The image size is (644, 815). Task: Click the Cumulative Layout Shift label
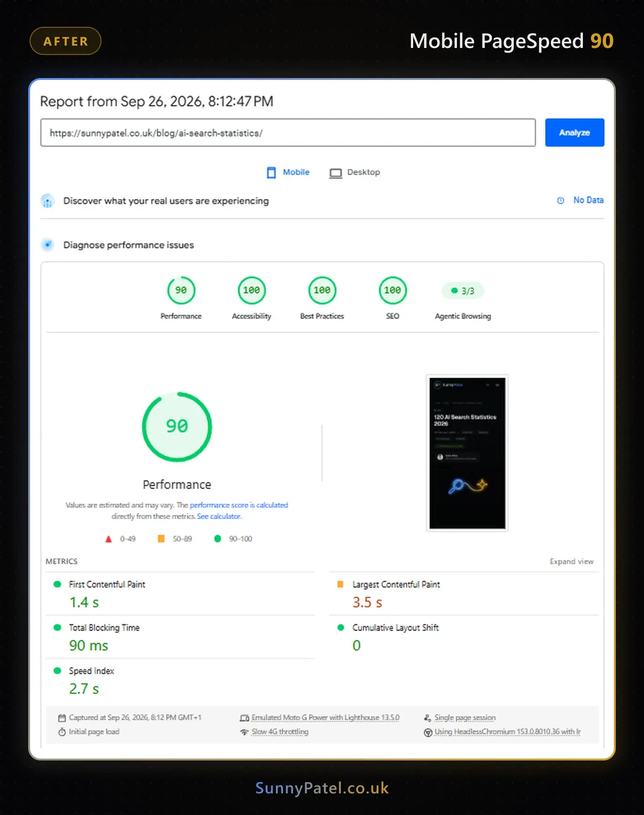395,627
